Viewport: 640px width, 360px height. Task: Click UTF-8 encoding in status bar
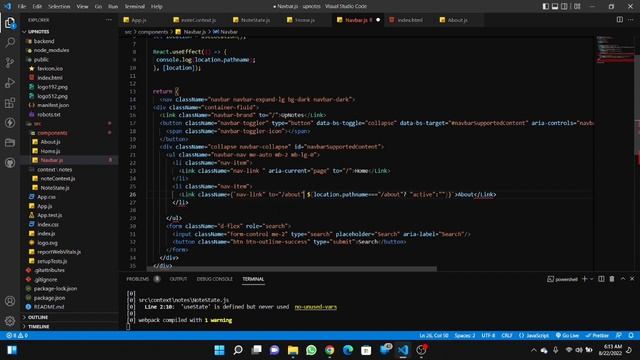point(488,336)
